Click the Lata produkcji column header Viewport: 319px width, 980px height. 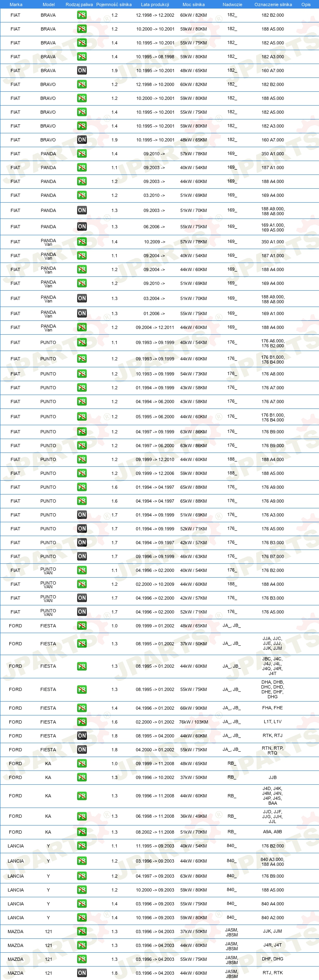155,4
